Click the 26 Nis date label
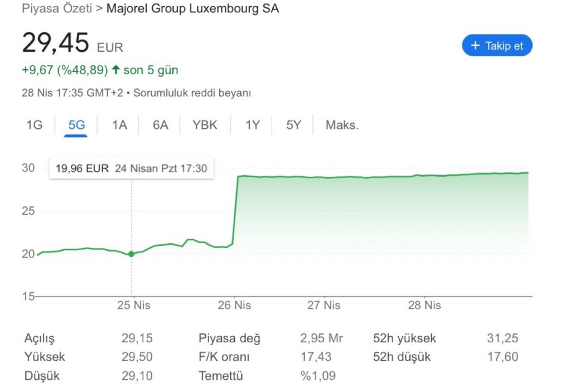This screenshot has width=571, height=392. pyautogui.click(x=235, y=305)
